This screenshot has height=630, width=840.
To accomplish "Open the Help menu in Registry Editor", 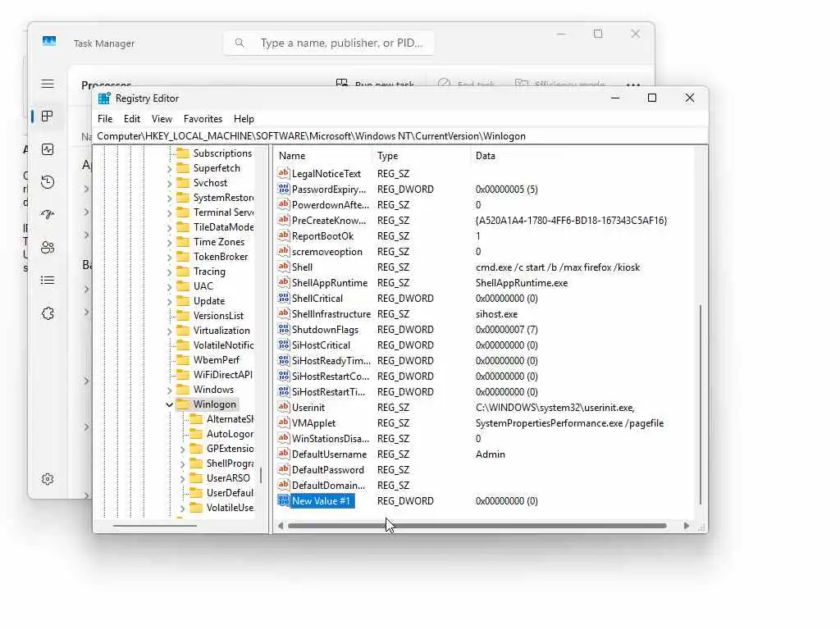I will pyautogui.click(x=244, y=119).
